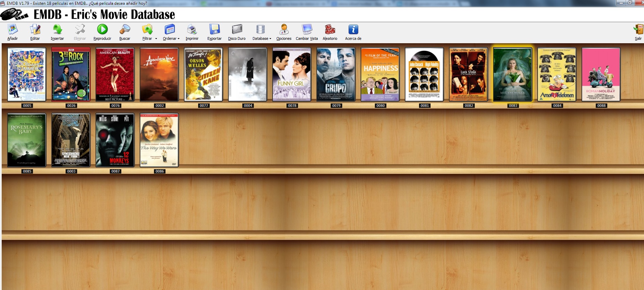Open the Editar tool
644x290 pixels.
35,30
